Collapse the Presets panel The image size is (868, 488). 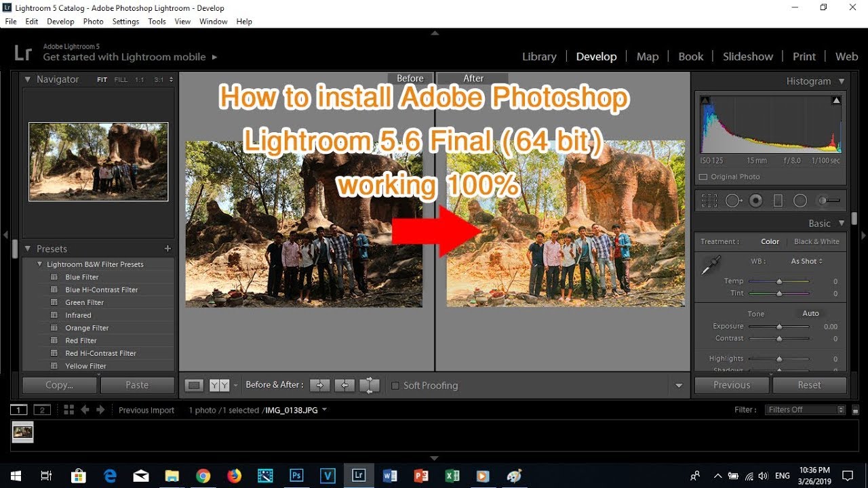(x=28, y=249)
